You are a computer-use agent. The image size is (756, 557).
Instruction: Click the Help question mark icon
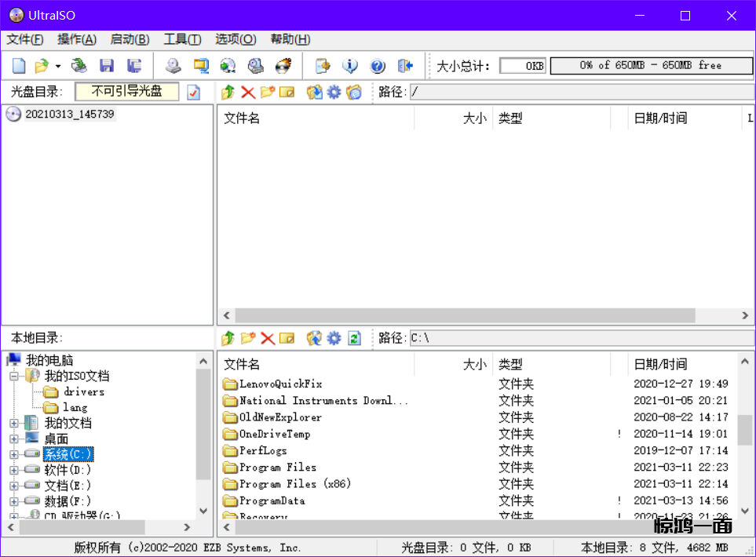pyautogui.click(x=378, y=66)
